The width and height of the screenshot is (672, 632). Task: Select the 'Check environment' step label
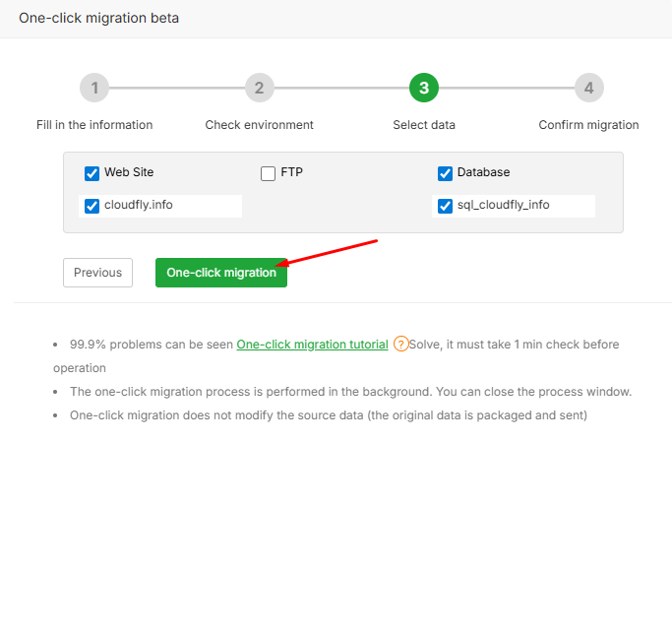click(259, 125)
